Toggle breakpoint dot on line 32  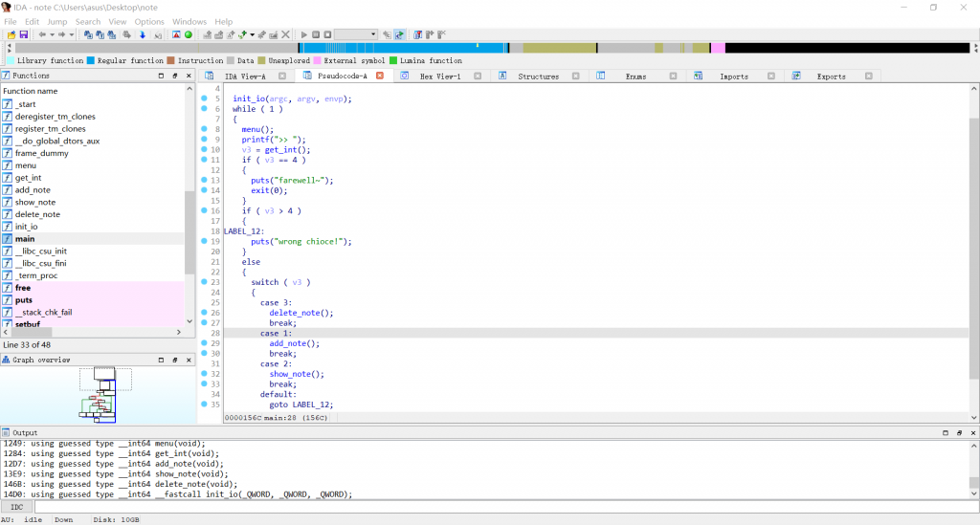[205, 373]
